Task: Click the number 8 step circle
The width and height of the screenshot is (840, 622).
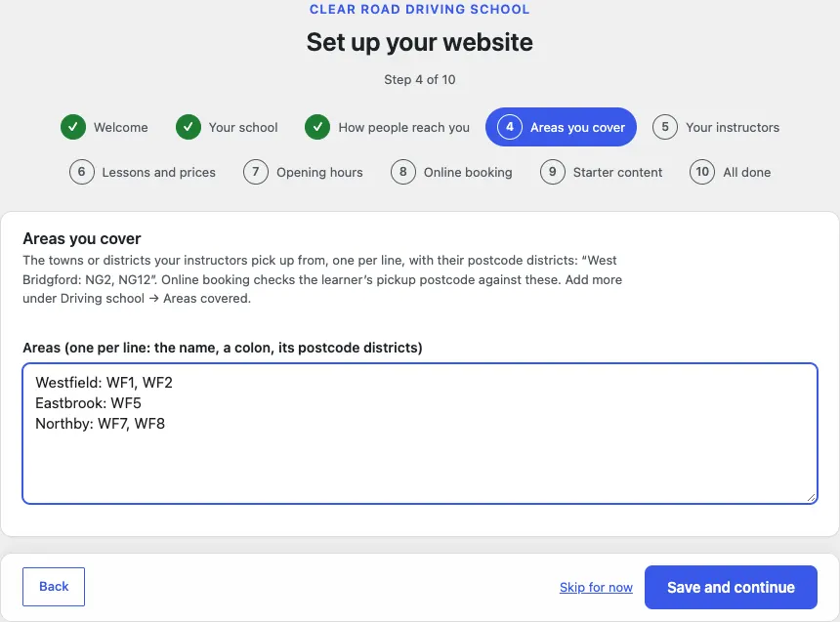Action: [x=402, y=173]
